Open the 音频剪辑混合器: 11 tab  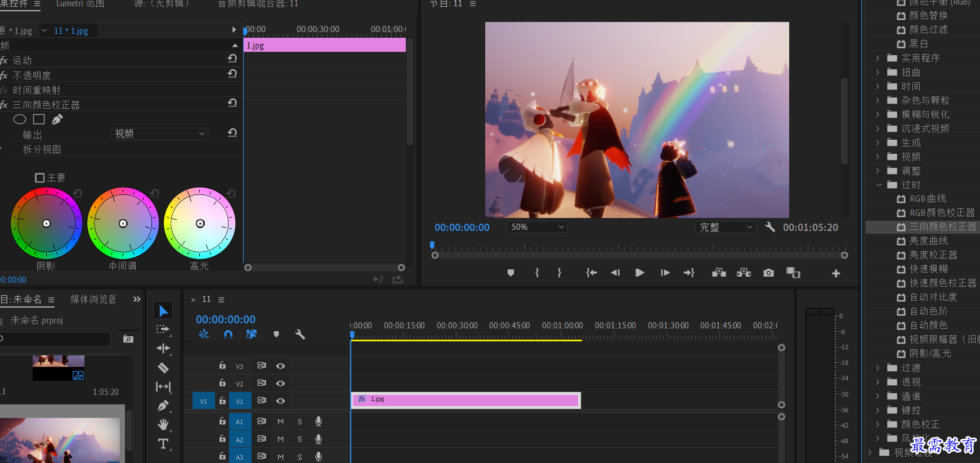(x=258, y=4)
